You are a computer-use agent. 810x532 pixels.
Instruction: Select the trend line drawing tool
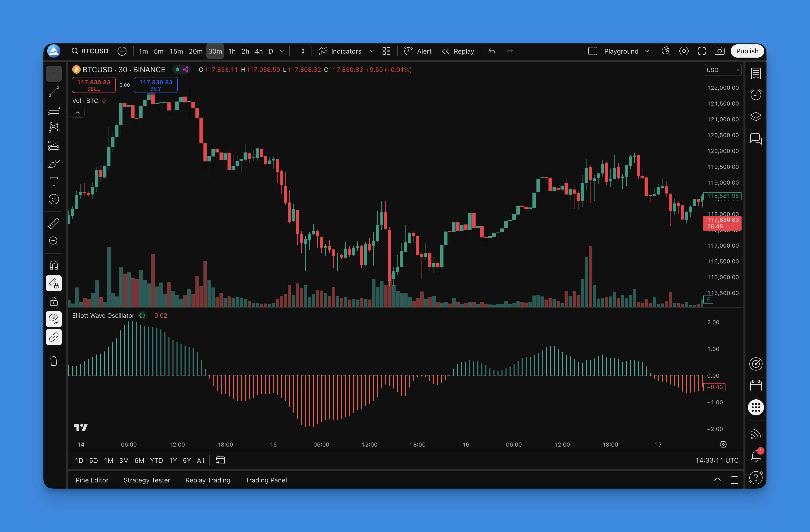[x=54, y=92]
